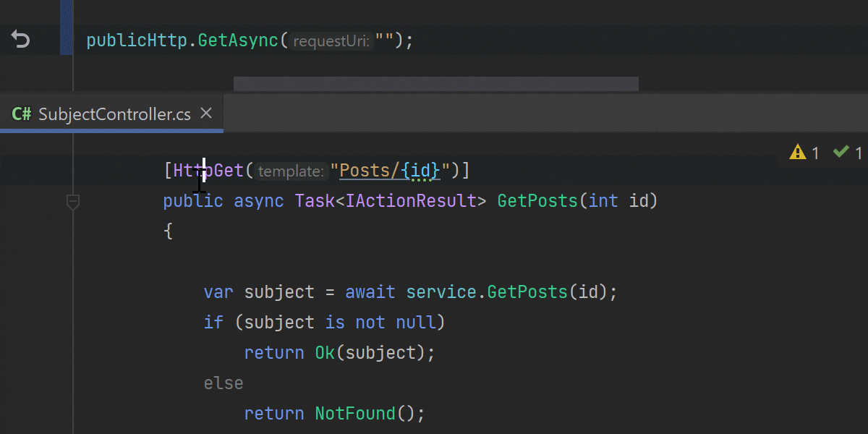The image size is (868, 434).
Task: Click the horizontal scrollbar above the editor
Action: coord(434,83)
